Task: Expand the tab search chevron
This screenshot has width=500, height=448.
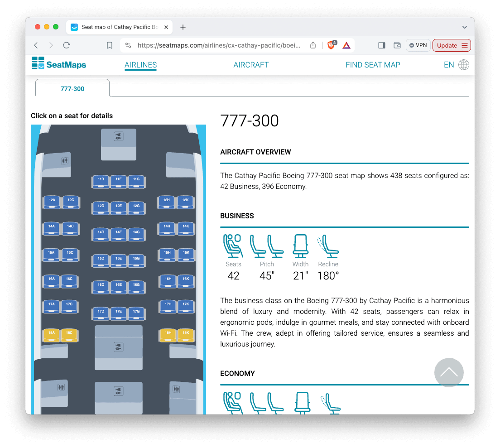Action: [464, 27]
